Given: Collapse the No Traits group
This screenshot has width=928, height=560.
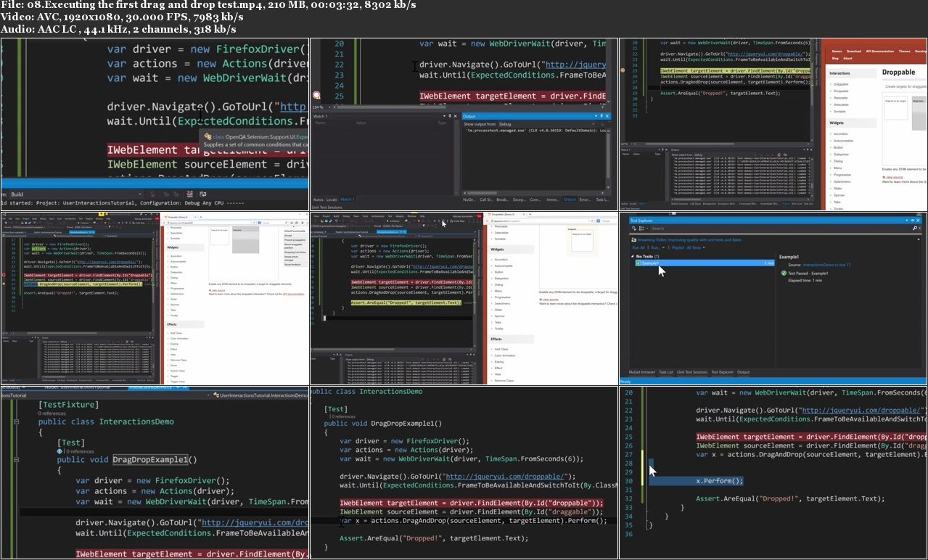Looking at the screenshot, I should pos(632,257).
